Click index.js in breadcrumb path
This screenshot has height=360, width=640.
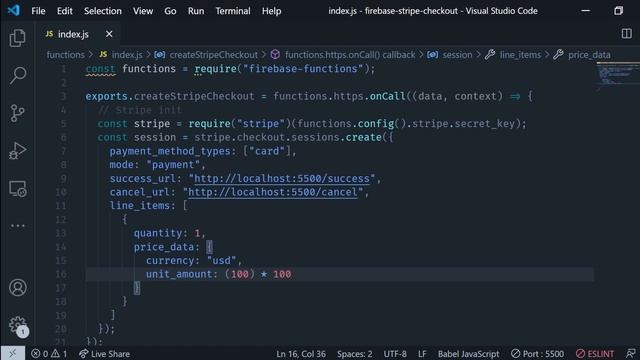click(x=121, y=55)
